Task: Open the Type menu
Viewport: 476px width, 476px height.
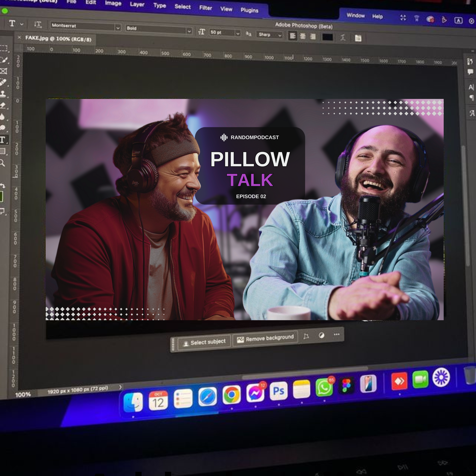Action: (x=160, y=5)
